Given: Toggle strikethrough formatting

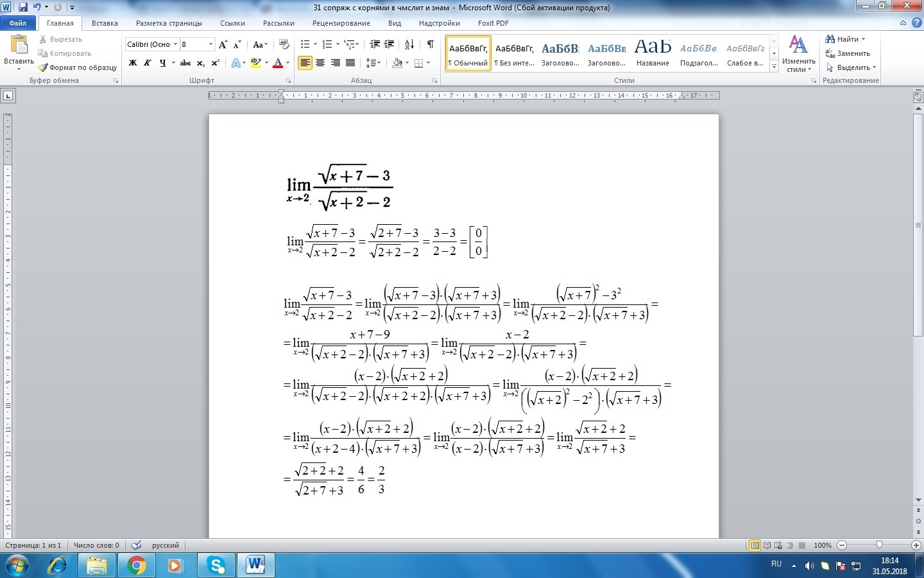Looking at the screenshot, I should [x=185, y=63].
